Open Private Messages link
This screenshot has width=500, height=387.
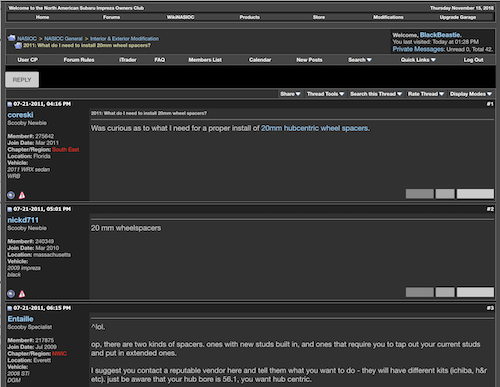tap(418, 49)
